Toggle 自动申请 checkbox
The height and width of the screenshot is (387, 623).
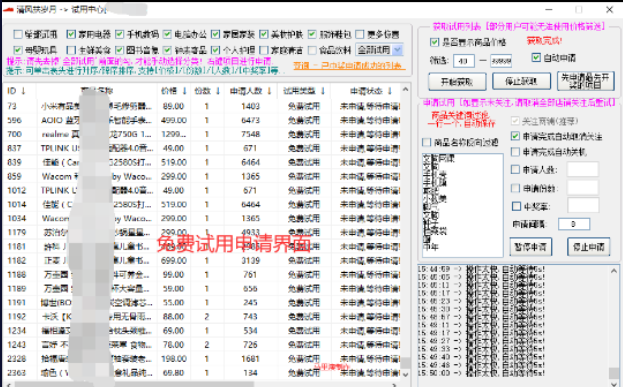pyautogui.click(x=536, y=58)
